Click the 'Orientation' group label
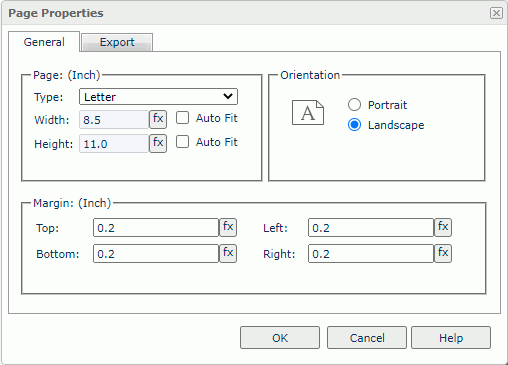 (x=310, y=75)
